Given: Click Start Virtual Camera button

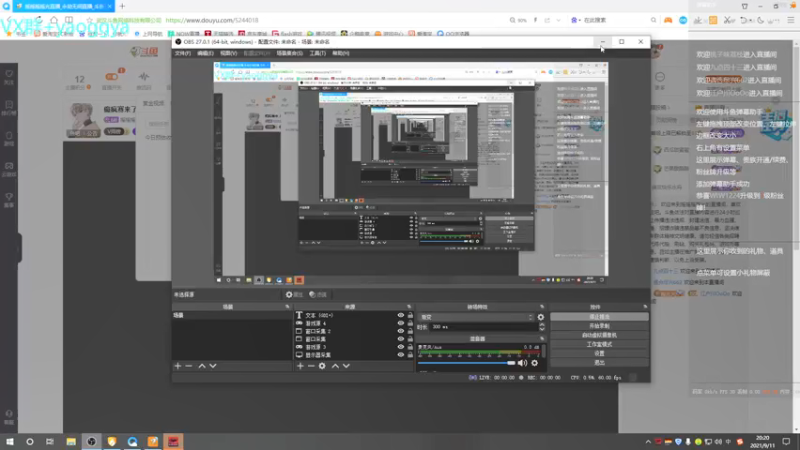Looking at the screenshot, I should [599, 335].
